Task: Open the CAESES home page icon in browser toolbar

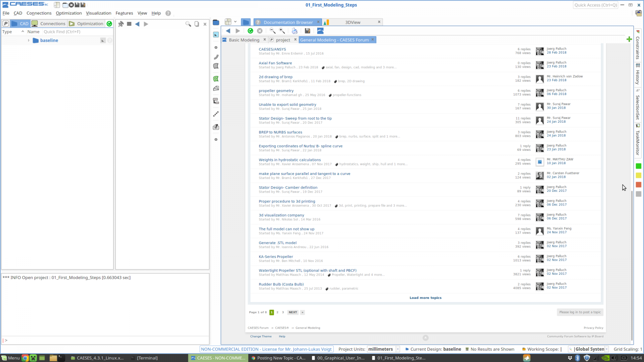Action: [320, 31]
